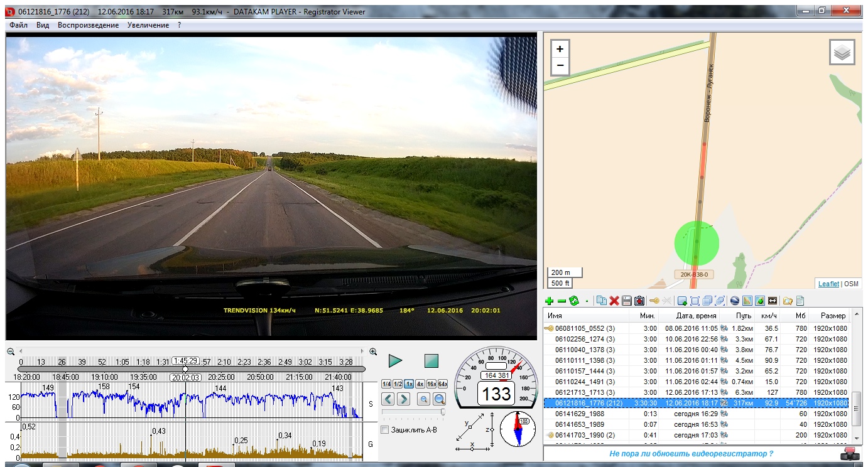Set playback speed to 1/2

tap(397, 384)
